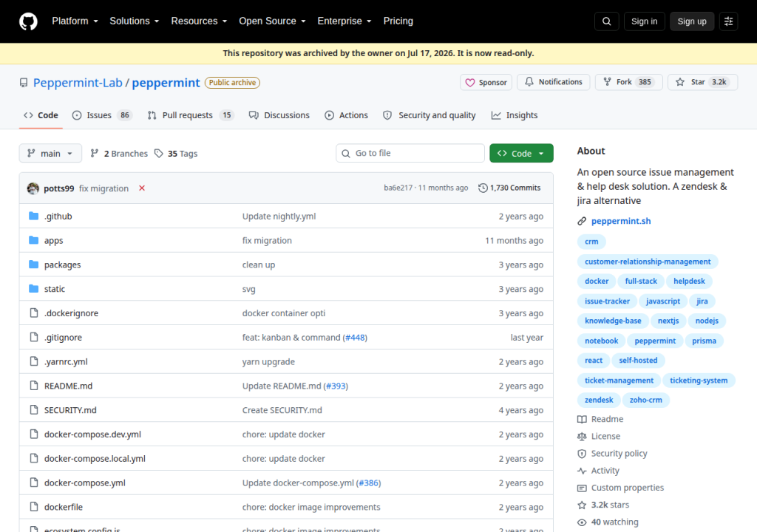Open the green Code dropdown button
Image resolution: width=757 pixels, height=532 pixels.
click(x=521, y=153)
